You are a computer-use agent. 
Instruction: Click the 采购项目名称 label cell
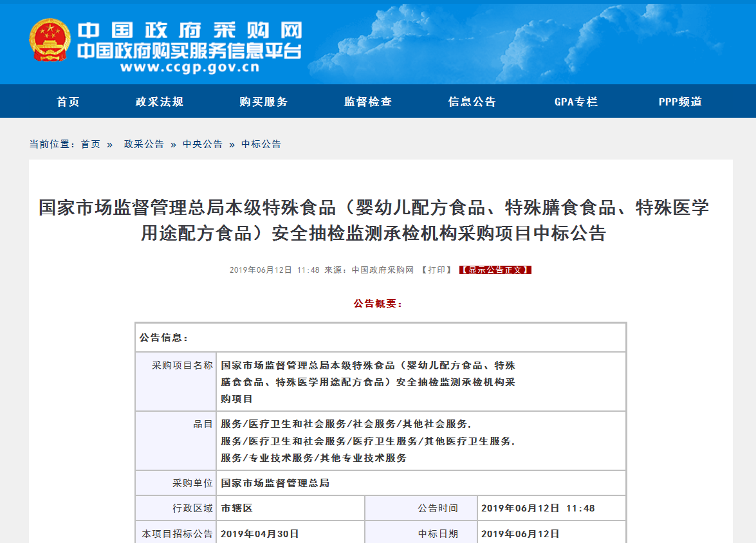point(176,382)
